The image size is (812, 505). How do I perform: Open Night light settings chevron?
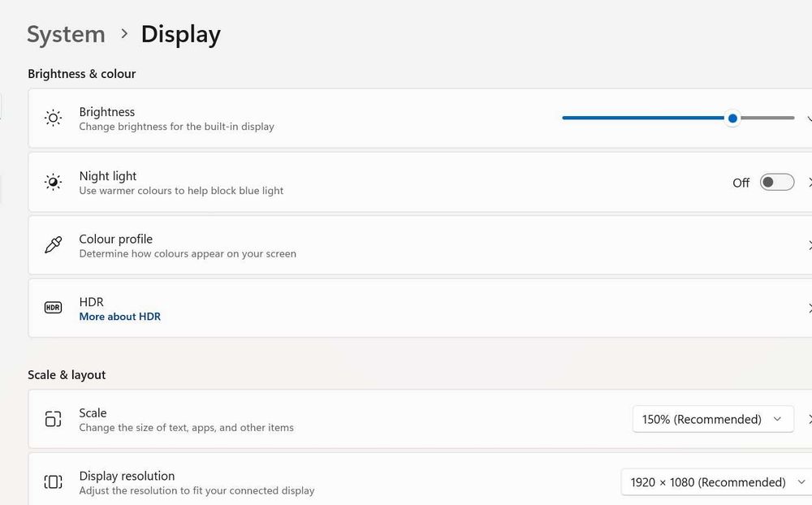[x=809, y=183]
